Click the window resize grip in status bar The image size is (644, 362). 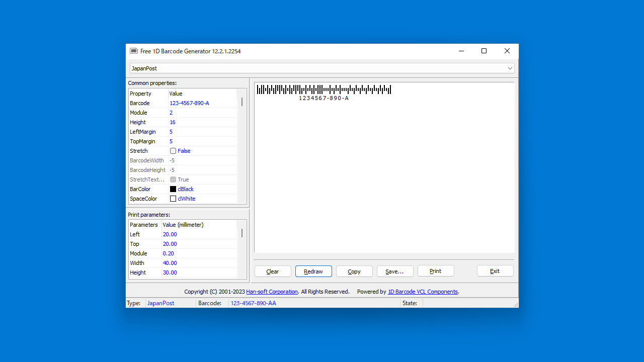(x=515, y=305)
